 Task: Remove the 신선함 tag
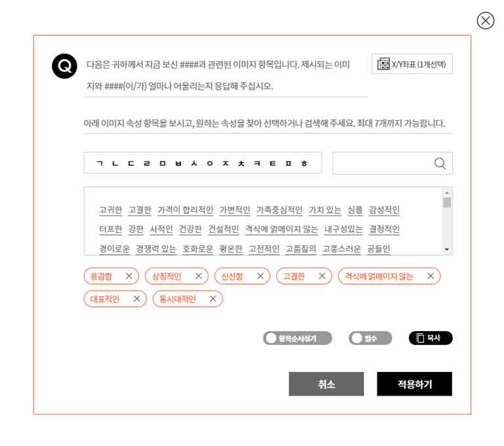(x=261, y=276)
